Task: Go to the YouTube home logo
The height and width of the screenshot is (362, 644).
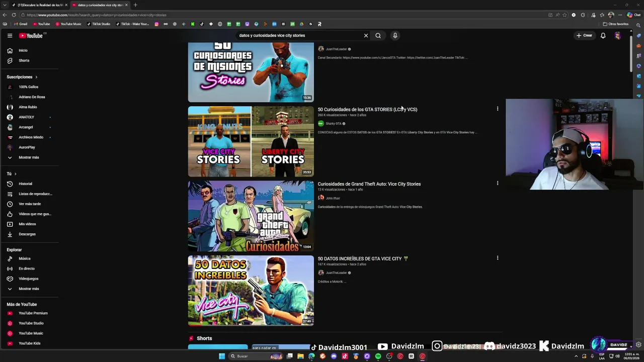Action: (x=31, y=36)
